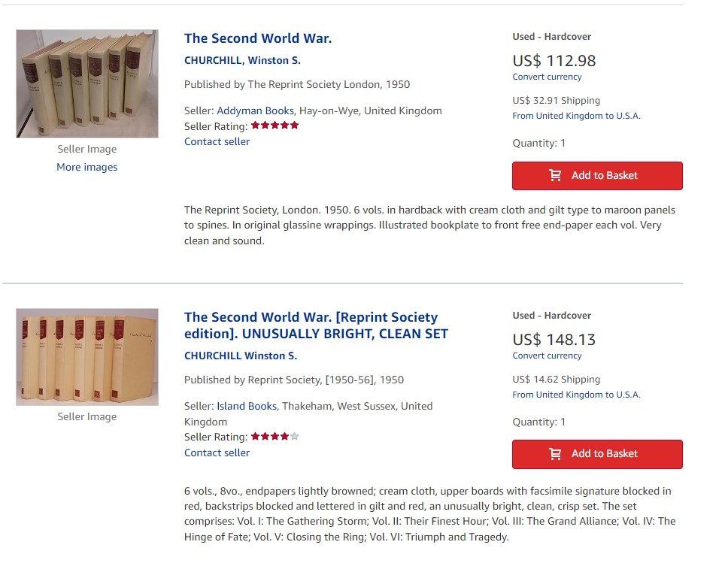Screen dimensions: 728x563
Task: Check shipping details for US$ 32.91 shipping
Action: pyautogui.click(x=576, y=116)
